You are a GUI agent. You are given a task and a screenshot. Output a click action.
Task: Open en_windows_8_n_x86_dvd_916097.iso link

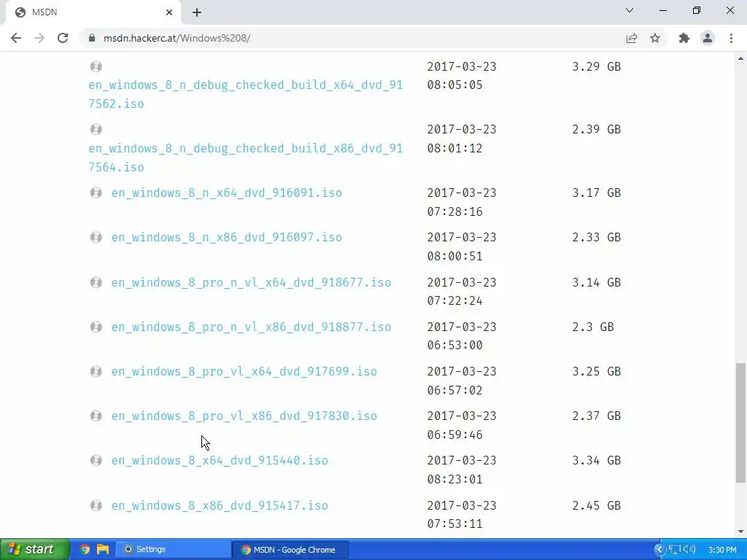click(226, 238)
